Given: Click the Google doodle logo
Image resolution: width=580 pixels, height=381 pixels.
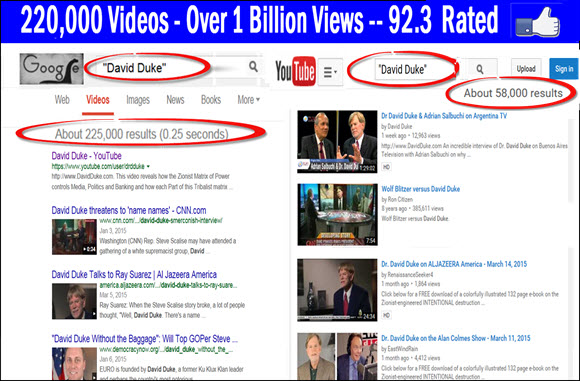Looking at the screenshot, I should click(x=51, y=69).
